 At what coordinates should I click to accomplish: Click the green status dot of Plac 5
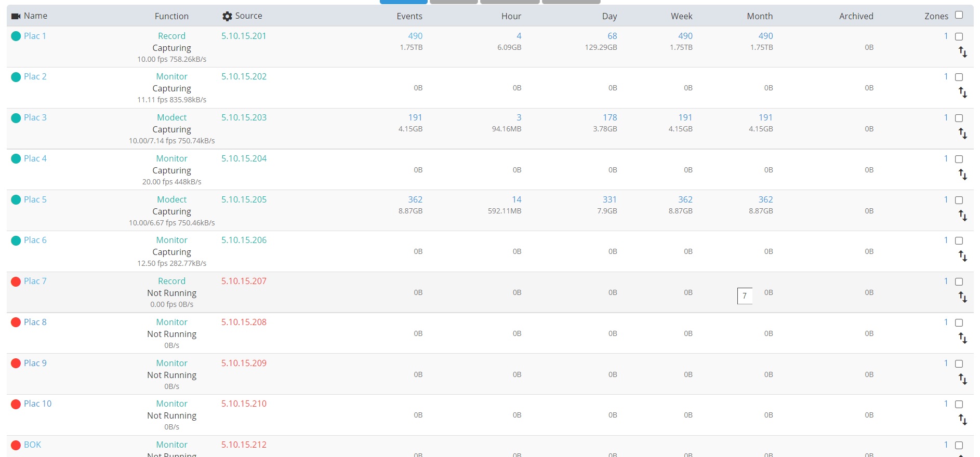(16, 200)
